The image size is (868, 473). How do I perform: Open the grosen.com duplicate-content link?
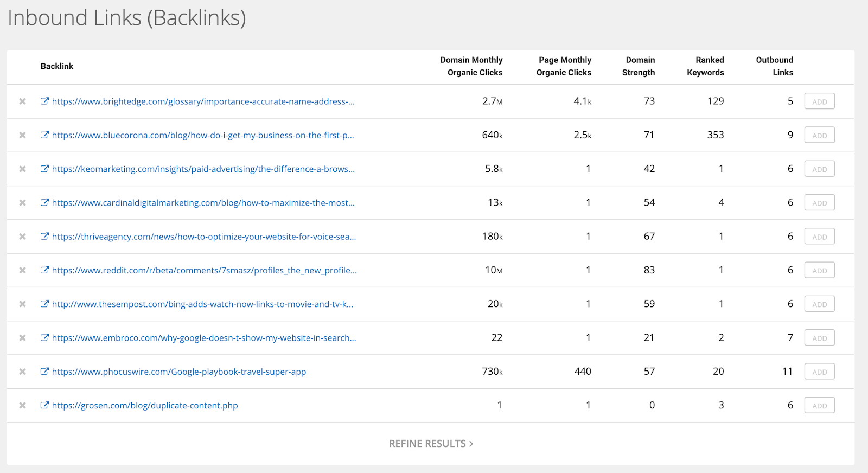click(x=145, y=406)
